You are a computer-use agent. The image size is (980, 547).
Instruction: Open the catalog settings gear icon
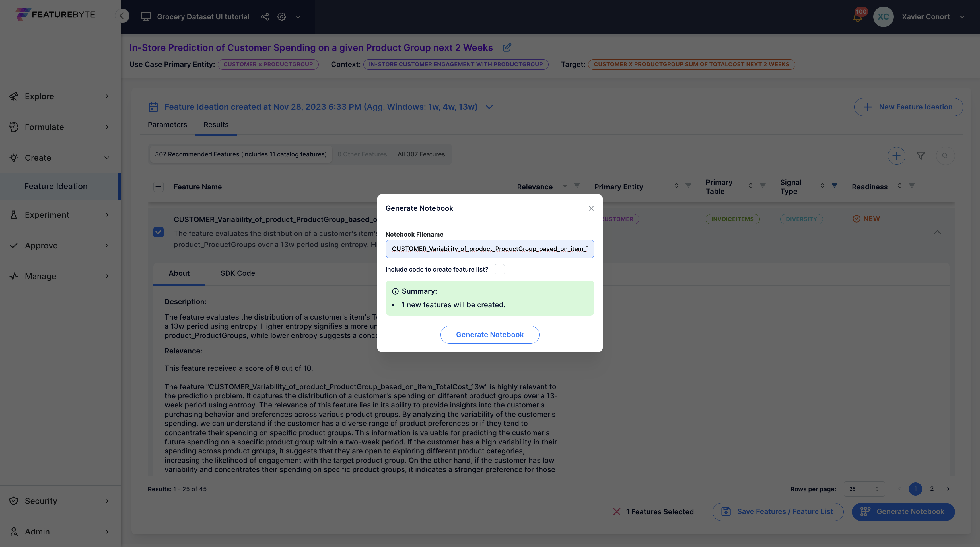tap(281, 17)
